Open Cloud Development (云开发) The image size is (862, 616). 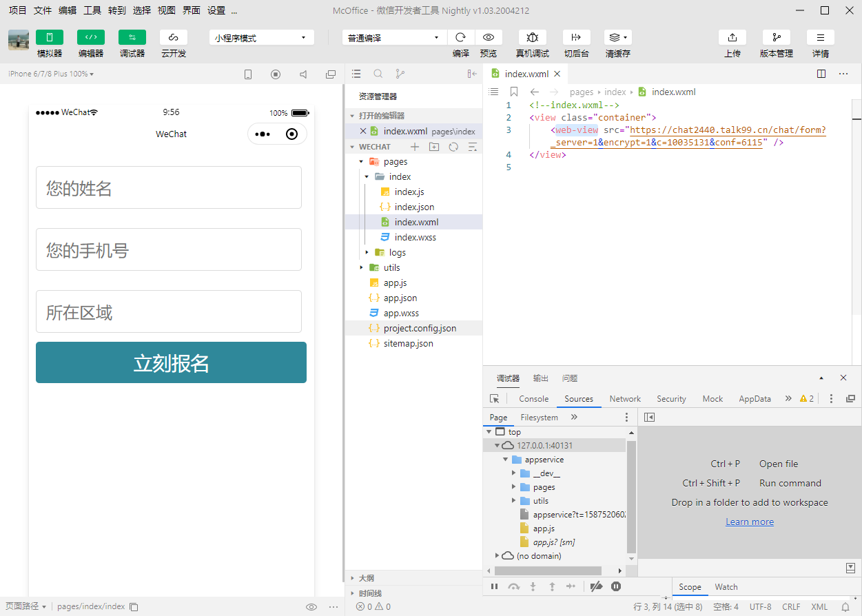pyautogui.click(x=174, y=37)
